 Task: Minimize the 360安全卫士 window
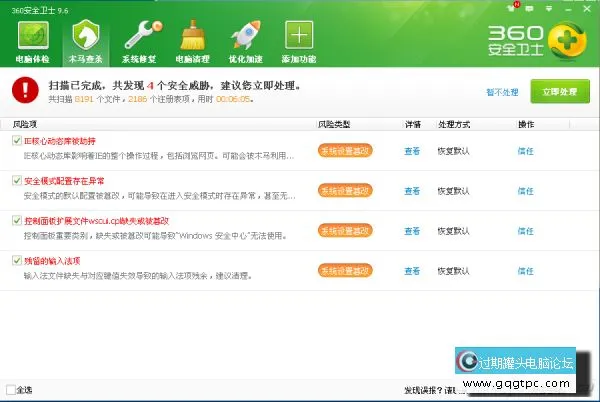pos(568,9)
